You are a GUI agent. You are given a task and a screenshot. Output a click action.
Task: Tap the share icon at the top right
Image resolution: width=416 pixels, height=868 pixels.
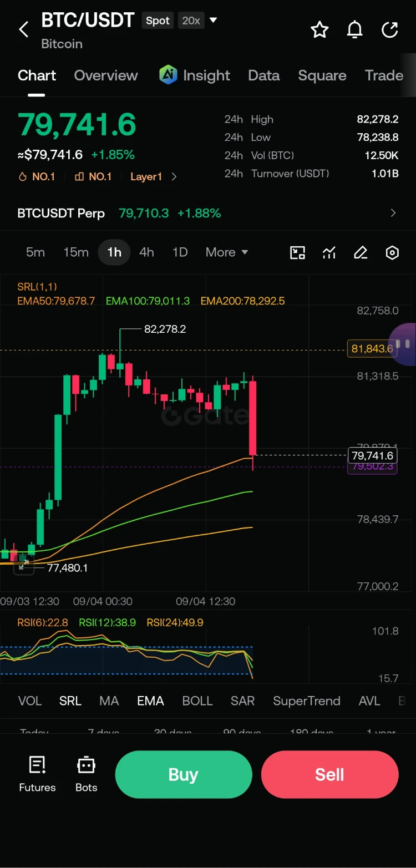click(x=390, y=29)
